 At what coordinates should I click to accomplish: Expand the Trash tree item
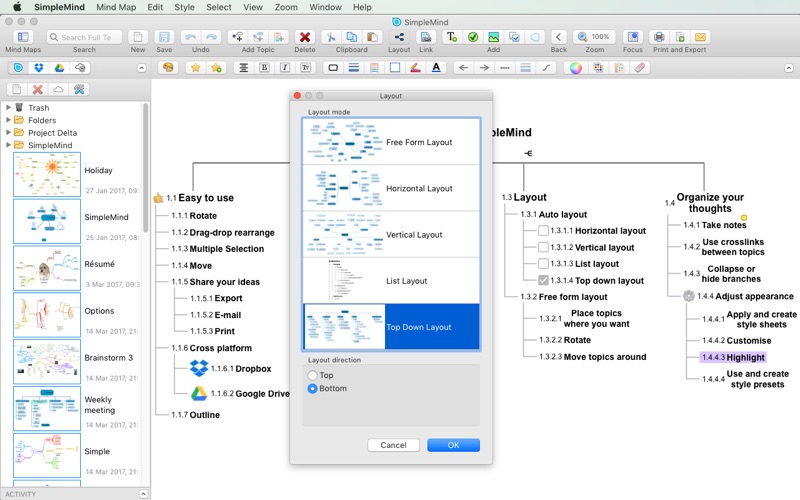pyautogui.click(x=9, y=108)
